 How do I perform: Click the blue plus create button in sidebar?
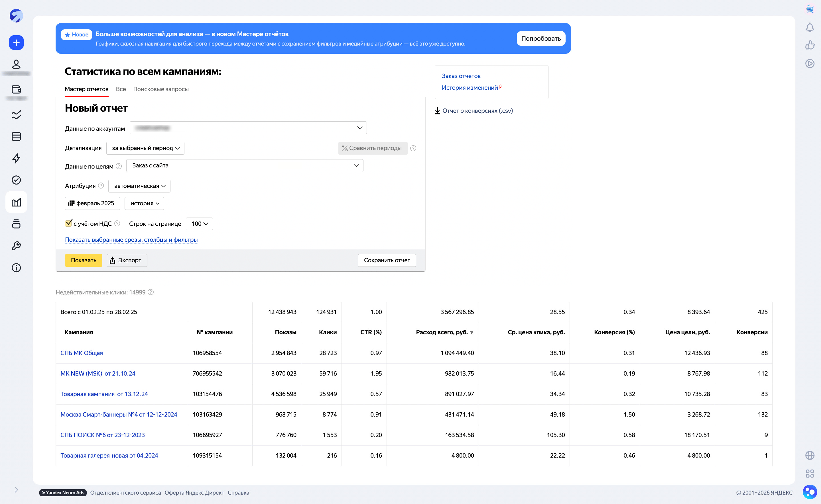[x=16, y=43]
